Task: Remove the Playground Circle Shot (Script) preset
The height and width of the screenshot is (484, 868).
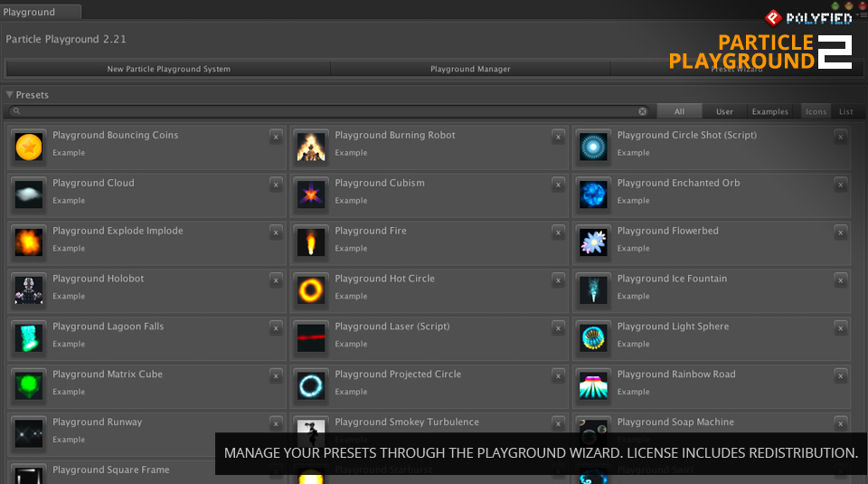Action: click(840, 137)
